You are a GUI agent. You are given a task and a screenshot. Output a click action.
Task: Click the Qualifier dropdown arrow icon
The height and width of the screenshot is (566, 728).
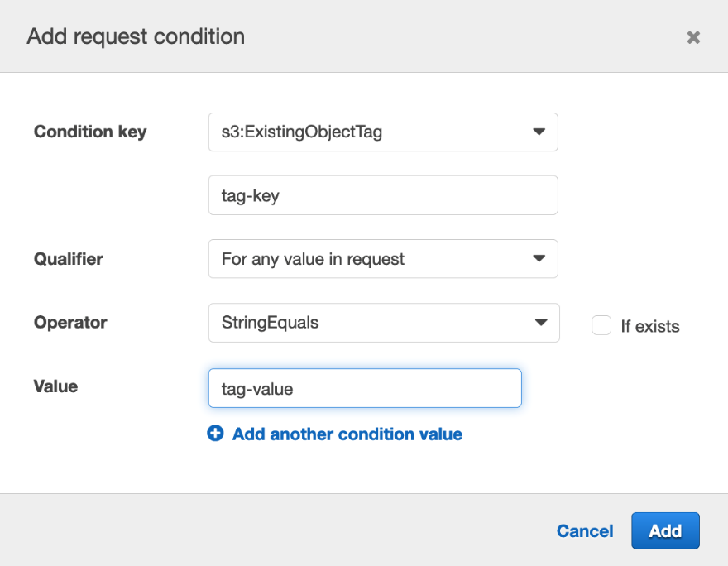(539, 258)
